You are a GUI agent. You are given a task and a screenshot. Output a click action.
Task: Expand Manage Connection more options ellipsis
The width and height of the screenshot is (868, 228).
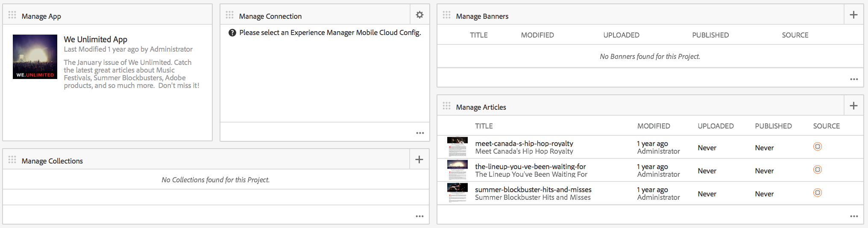point(420,133)
